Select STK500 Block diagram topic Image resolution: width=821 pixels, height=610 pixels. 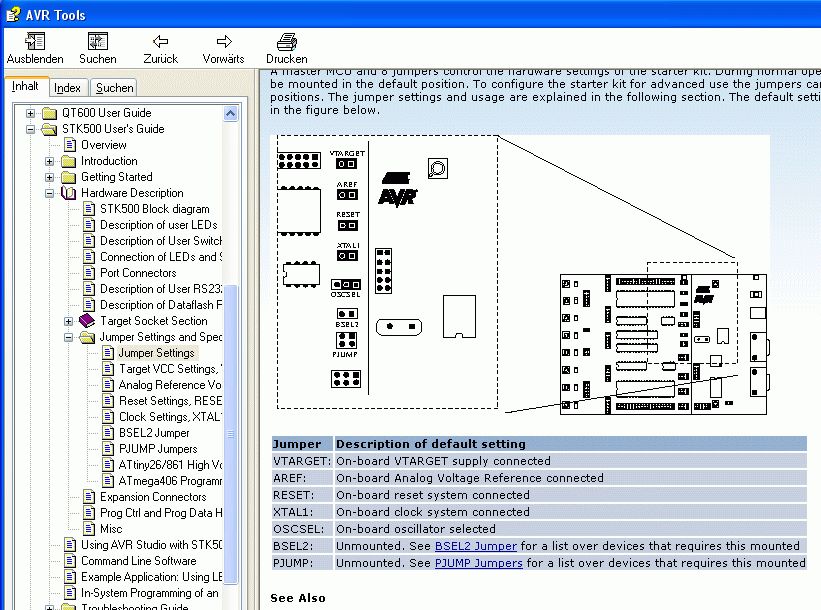click(154, 209)
